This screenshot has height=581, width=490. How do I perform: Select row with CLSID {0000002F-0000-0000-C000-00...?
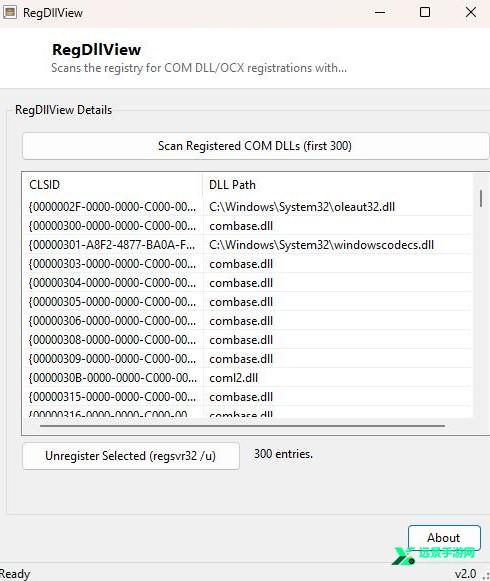tap(247, 207)
